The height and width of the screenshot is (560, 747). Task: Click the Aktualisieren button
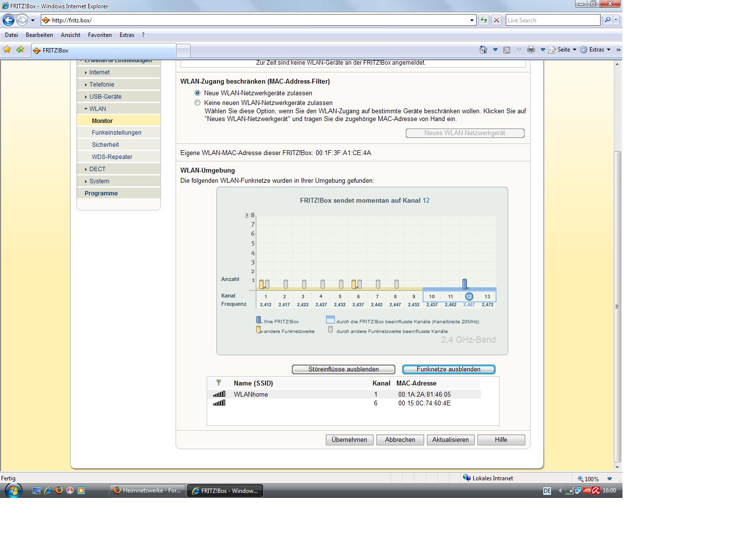[x=450, y=440]
